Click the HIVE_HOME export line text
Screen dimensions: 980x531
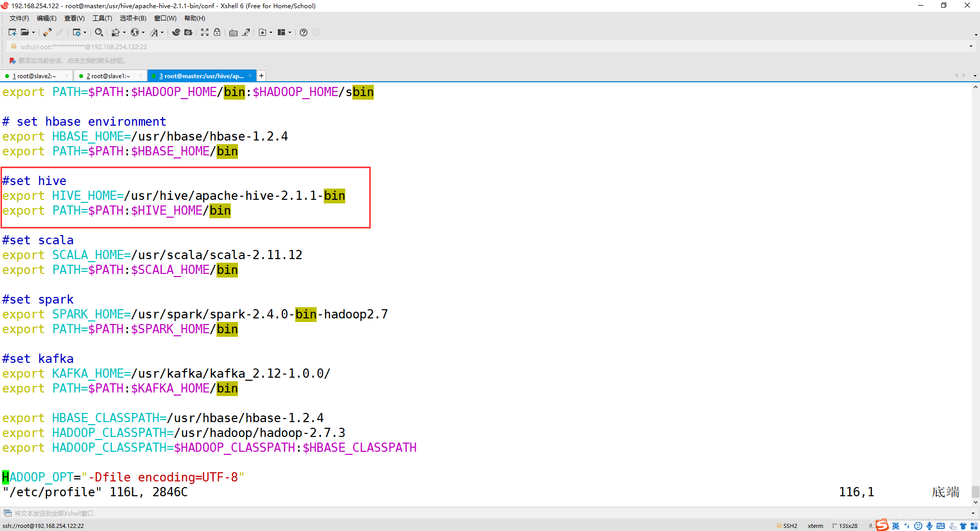(x=174, y=196)
